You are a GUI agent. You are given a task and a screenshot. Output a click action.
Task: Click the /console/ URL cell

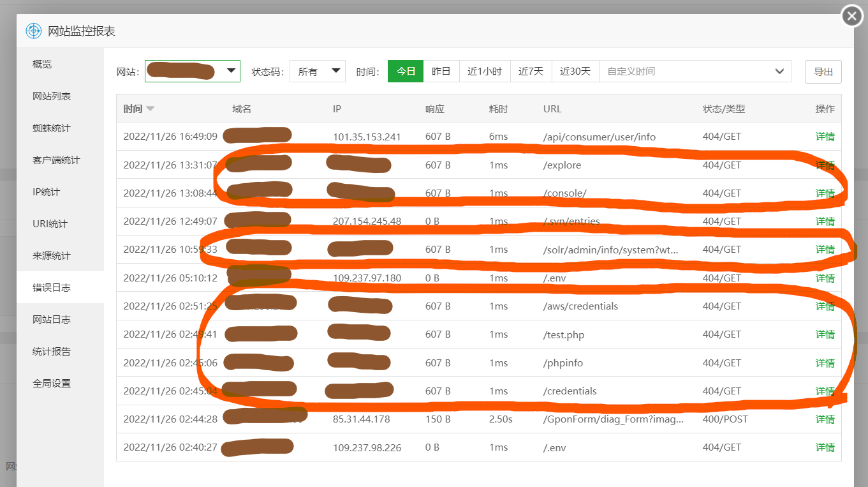(565, 193)
